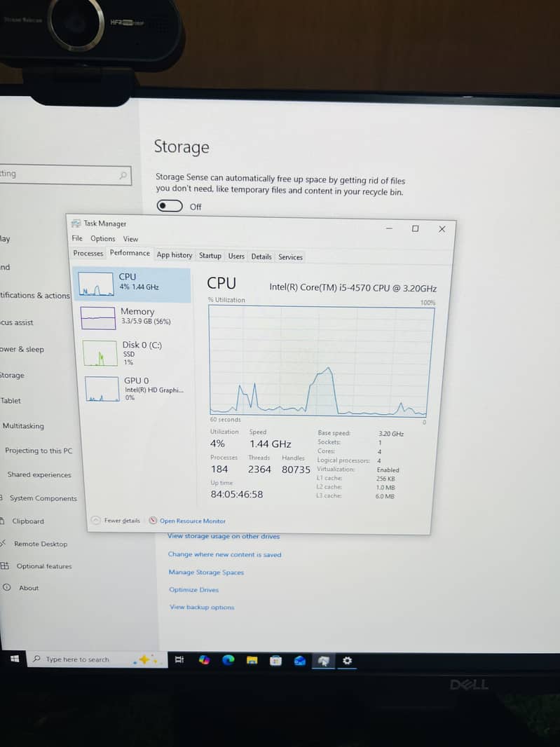
Task: Open Microsoft Store from the taskbar
Action: [x=275, y=661]
